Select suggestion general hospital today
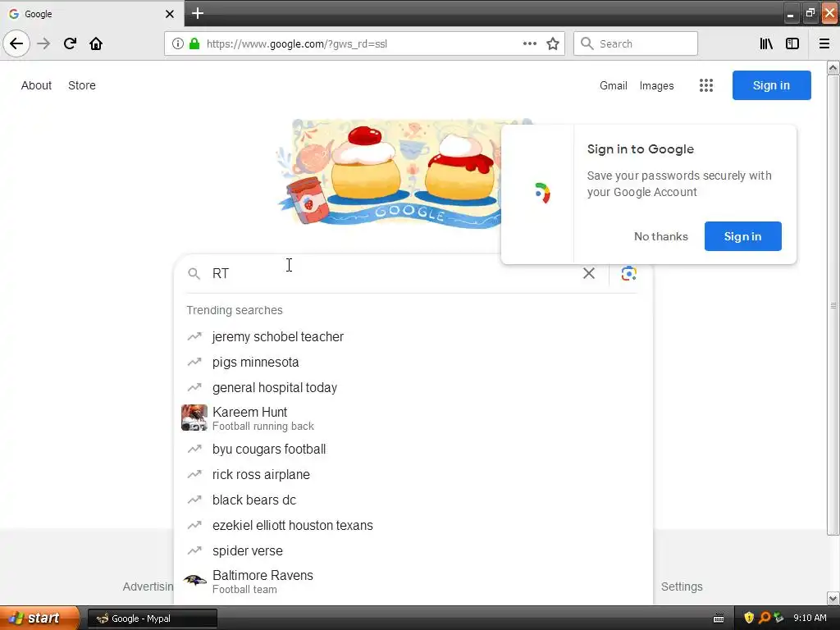The image size is (840, 630). 413,387
